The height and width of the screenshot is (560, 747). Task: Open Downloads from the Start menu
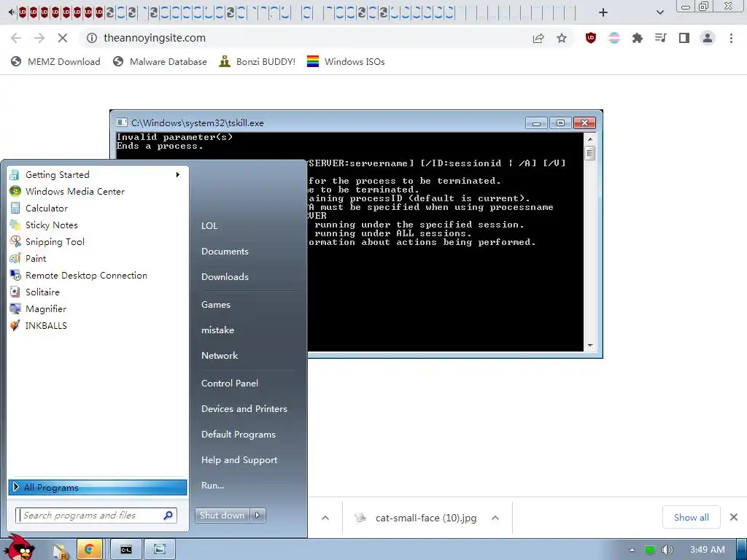point(225,276)
